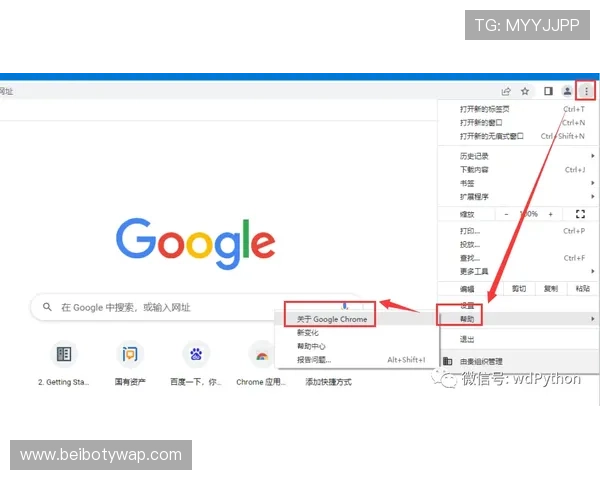Open the 设置 menu item
Viewport: 600px width, 480px height.
pos(518,305)
